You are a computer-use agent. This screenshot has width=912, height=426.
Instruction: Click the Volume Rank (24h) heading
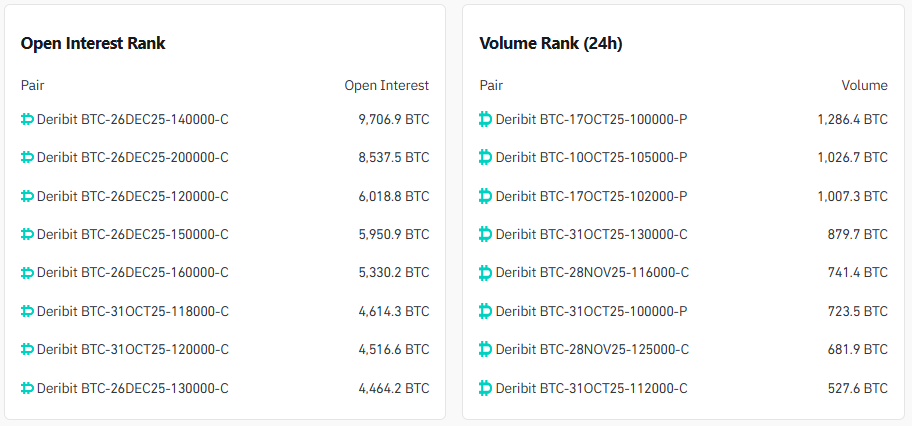click(x=551, y=44)
